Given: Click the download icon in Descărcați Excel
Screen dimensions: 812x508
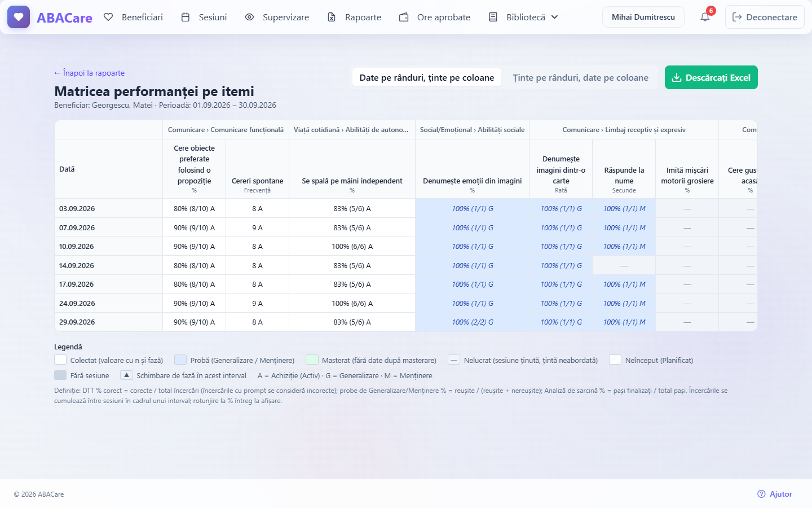Looking at the screenshot, I should (677, 77).
